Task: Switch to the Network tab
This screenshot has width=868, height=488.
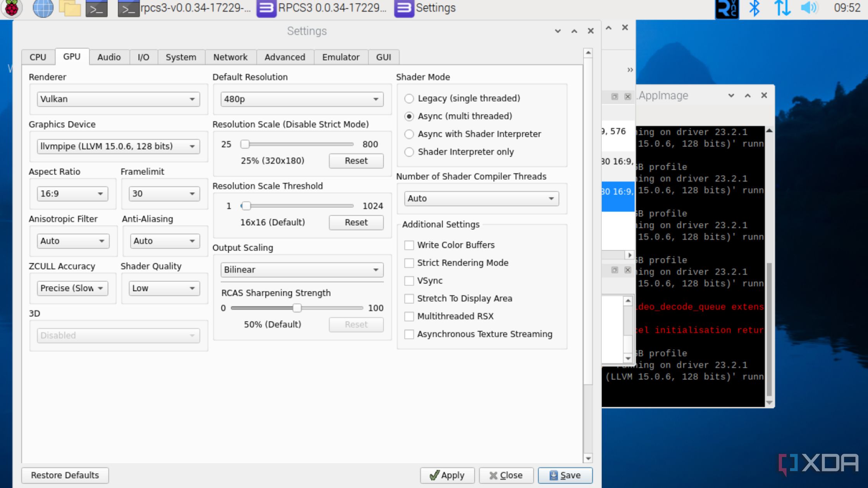Action: (230, 57)
